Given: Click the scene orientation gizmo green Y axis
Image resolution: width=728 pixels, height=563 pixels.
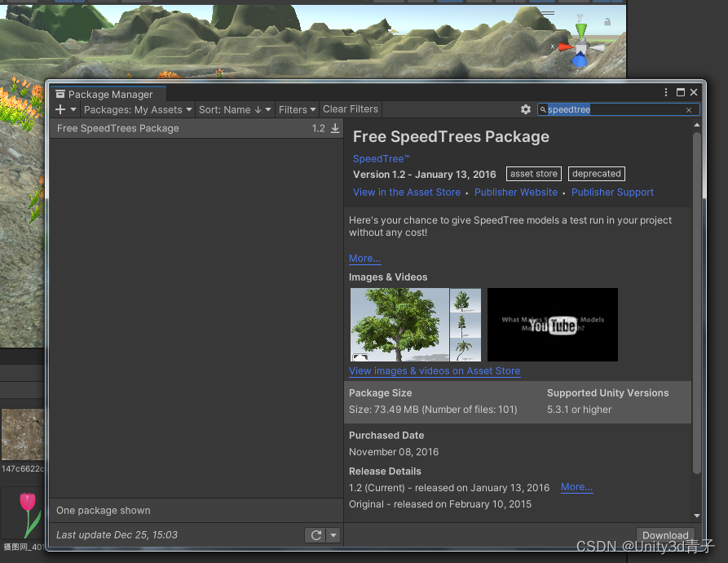Looking at the screenshot, I should [580, 30].
